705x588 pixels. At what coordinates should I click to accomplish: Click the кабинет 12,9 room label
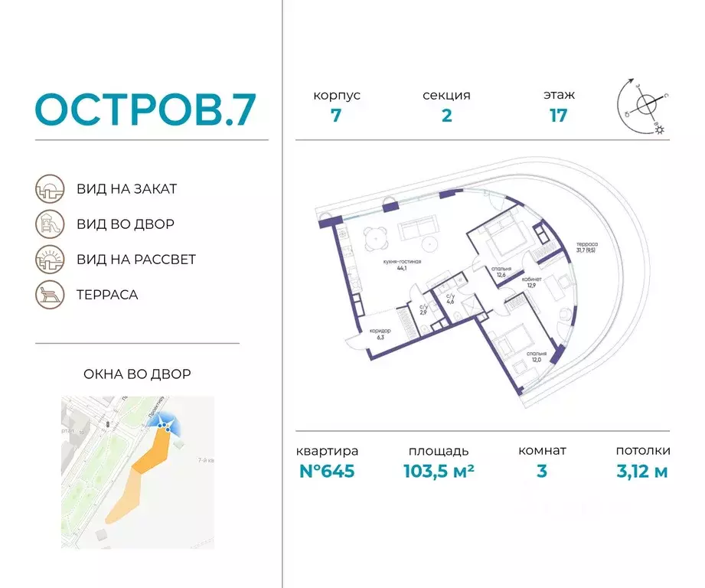531,282
